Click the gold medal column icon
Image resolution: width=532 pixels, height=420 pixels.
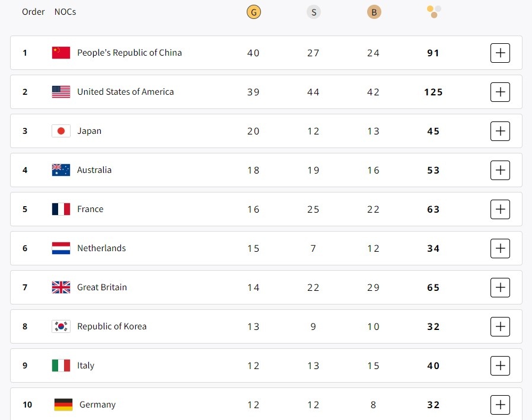pos(253,11)
